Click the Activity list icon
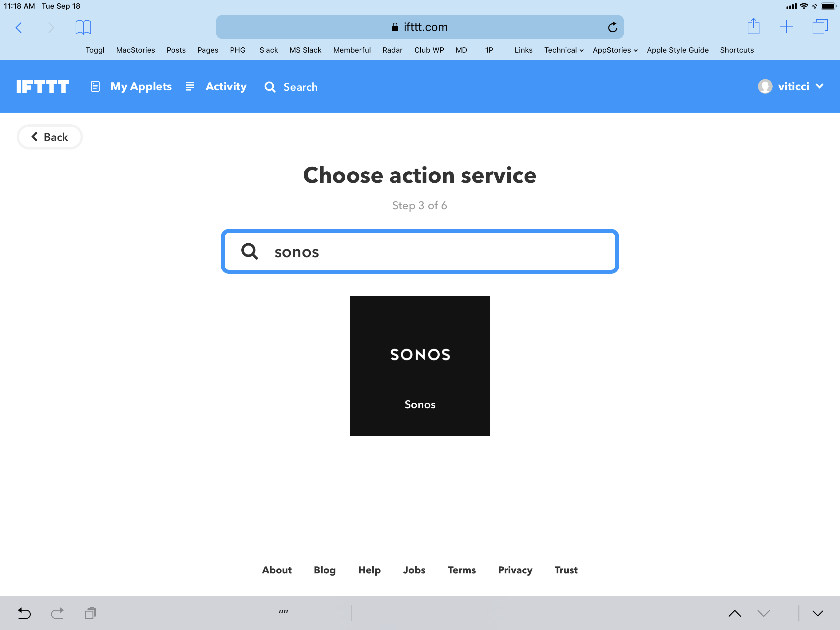This screenshot has height=630, width=840. pyautogui.click(x=190, y=86)
